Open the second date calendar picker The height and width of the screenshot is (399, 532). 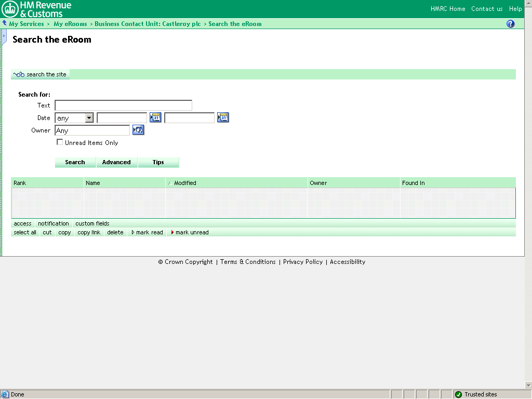(223, 117)
